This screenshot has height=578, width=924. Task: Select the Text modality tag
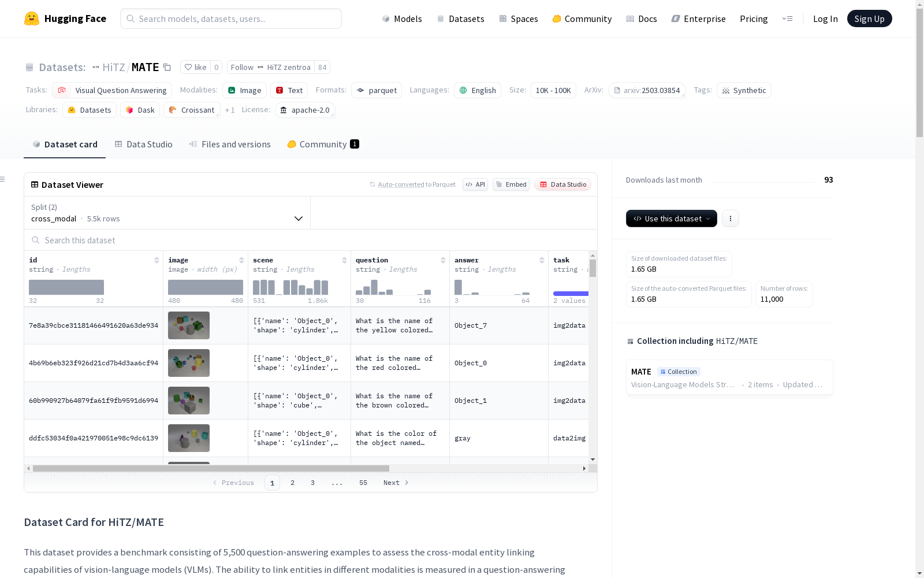click(x=289, y=90)
